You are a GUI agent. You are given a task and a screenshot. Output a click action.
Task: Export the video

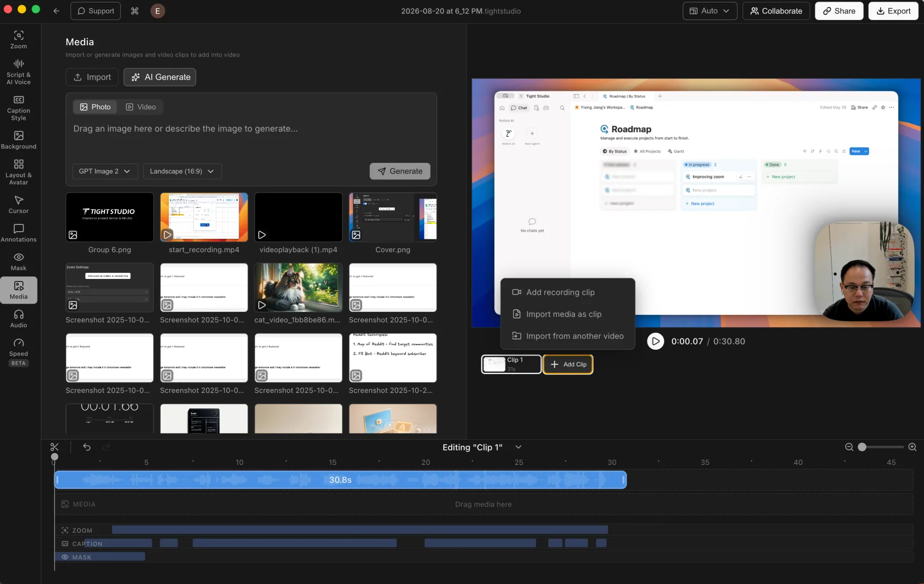[x=893, y=11]
